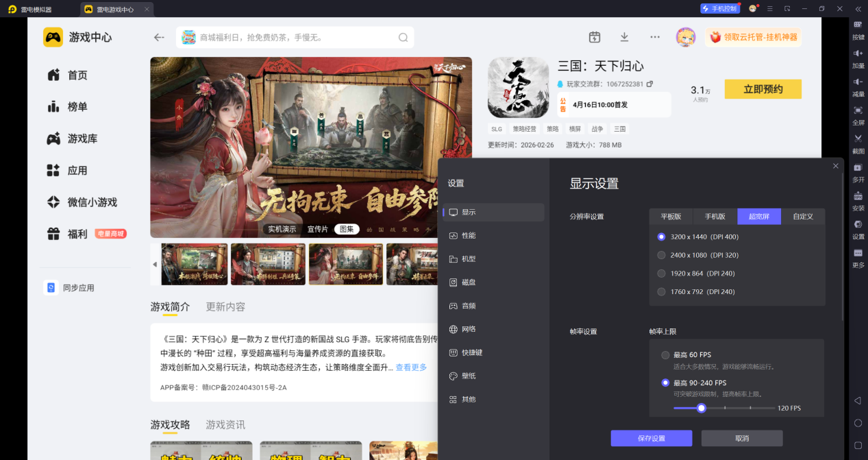The image size is (868, 460).
Task: Open the three-dot more menu in header
Action: coord(655,37)
